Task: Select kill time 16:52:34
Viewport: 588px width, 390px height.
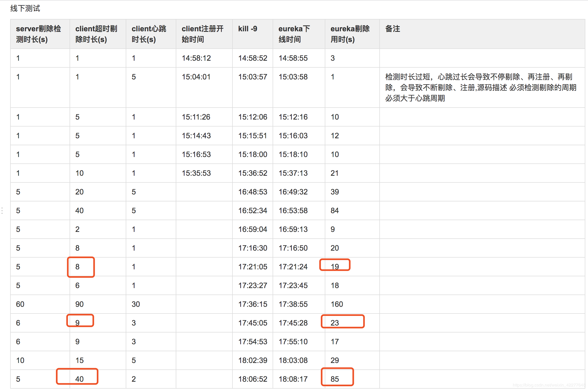Action: [x=253, y=211]
